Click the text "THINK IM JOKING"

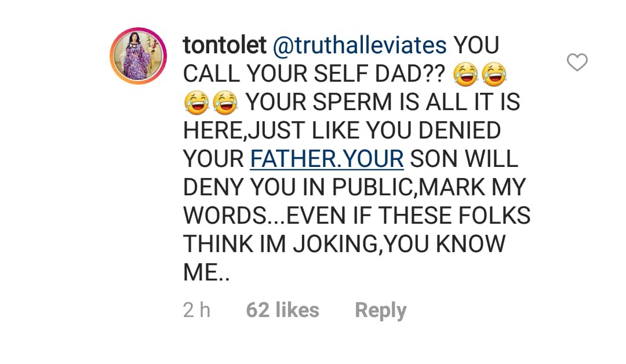click(282, 243)
